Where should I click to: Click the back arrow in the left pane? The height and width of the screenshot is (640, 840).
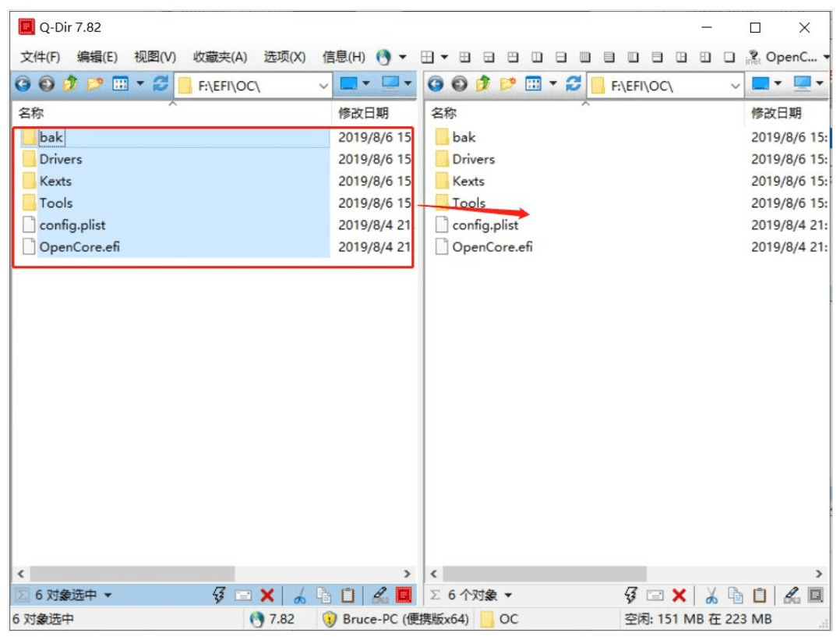coord(23,84)
